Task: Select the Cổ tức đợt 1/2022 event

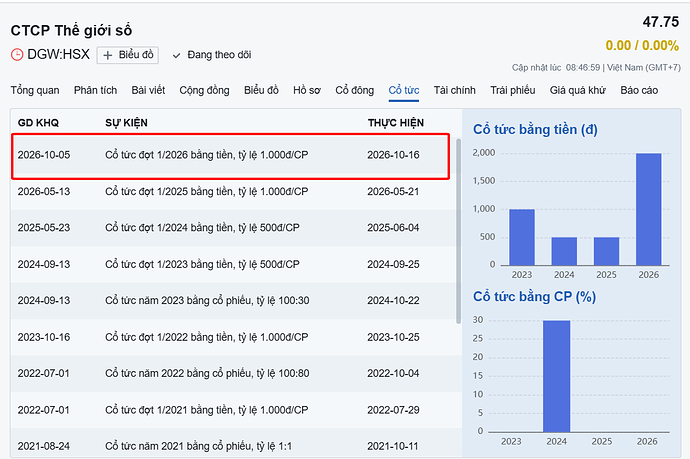Action: coord(206,337)
